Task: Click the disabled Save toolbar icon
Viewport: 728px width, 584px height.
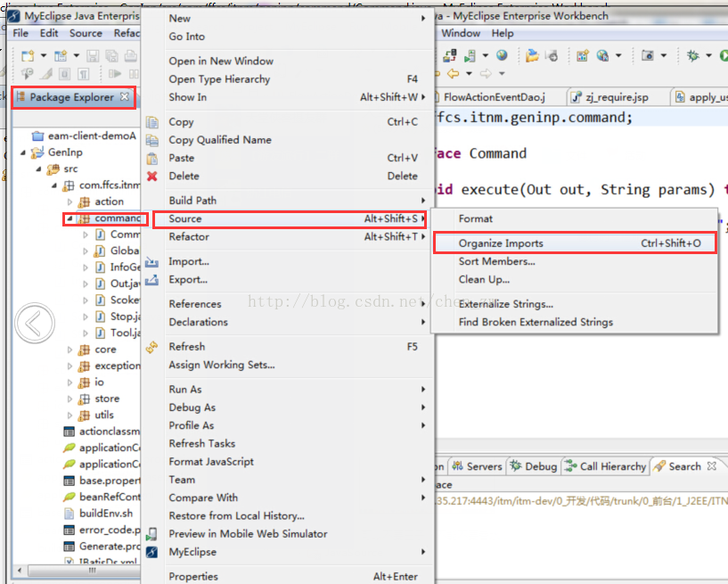Action: pyautogui.click(x=93, y=56)
